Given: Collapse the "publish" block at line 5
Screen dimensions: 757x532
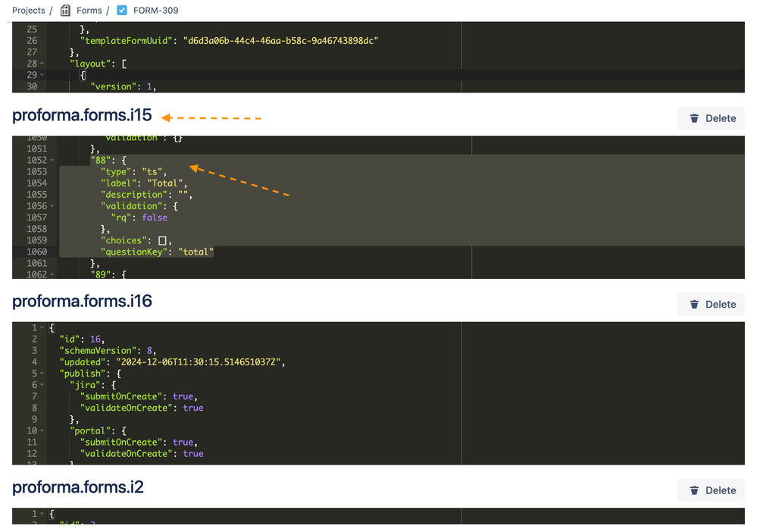Looking at the screenshot, I should tap(42, 374).
